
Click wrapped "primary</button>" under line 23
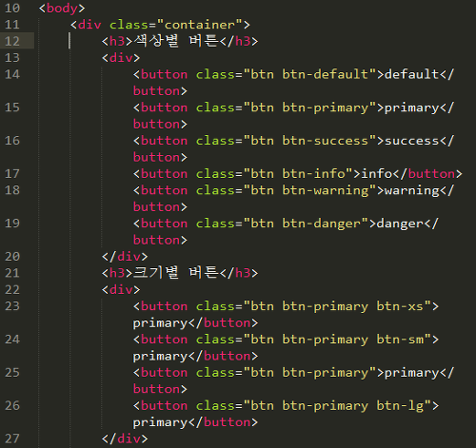pos(195,323)
